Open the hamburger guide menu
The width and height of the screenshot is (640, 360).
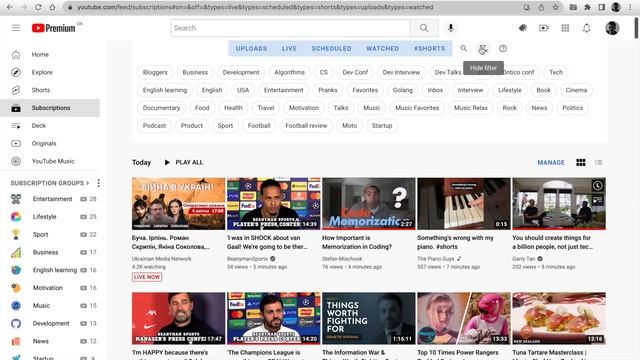pos(16,28)
